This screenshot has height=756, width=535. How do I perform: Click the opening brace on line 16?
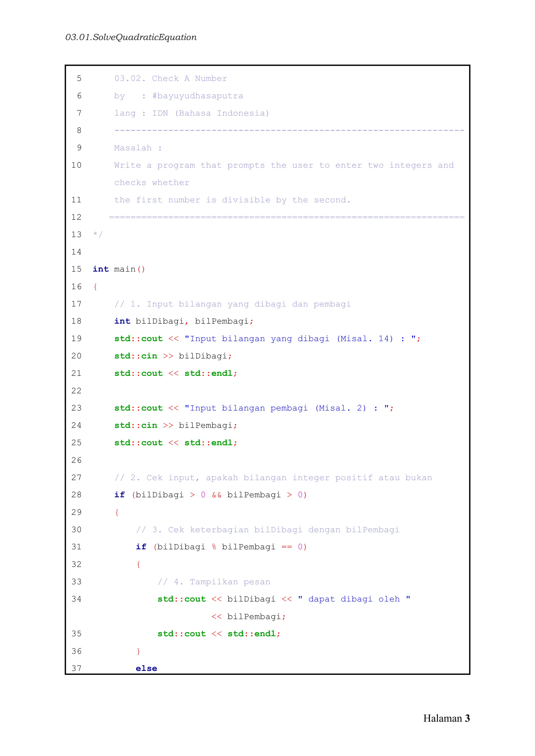[x=95, y=287]
